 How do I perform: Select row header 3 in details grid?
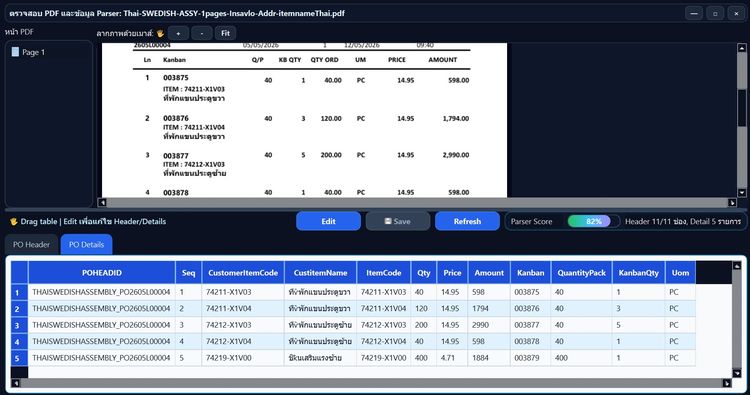(19, 325)
